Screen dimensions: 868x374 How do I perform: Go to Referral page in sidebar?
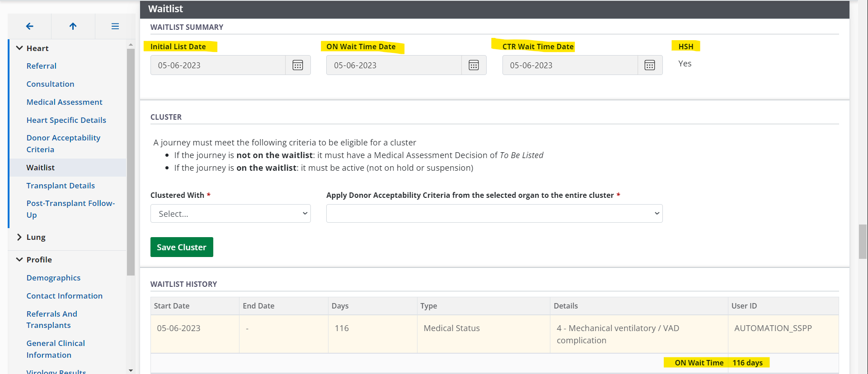coord(42,66)
